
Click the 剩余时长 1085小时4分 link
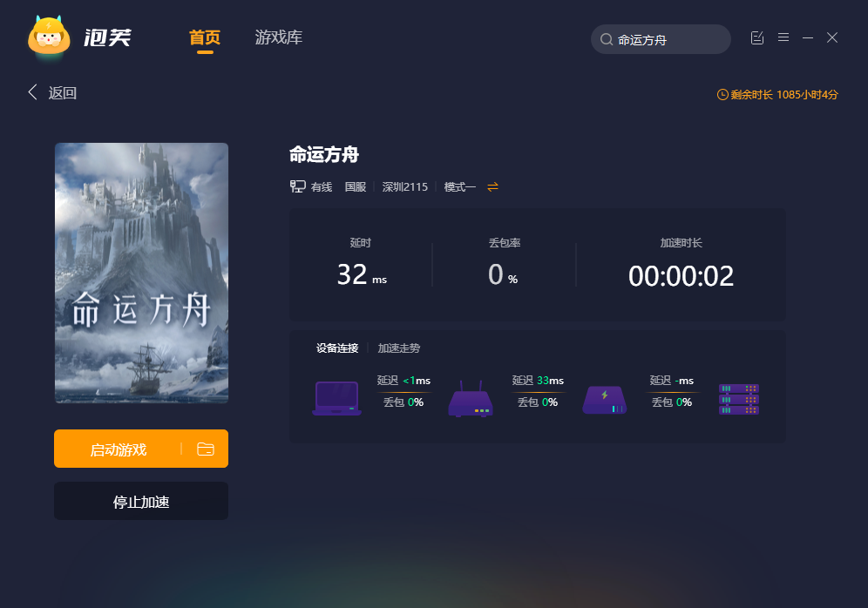tap(783, 95)
